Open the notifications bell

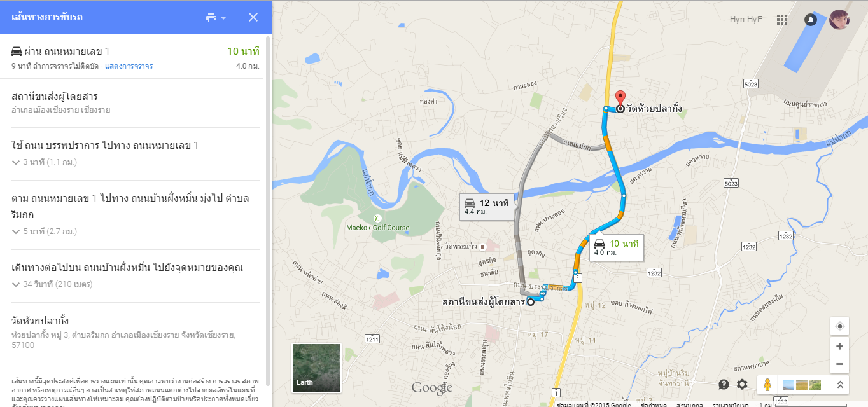810,20
